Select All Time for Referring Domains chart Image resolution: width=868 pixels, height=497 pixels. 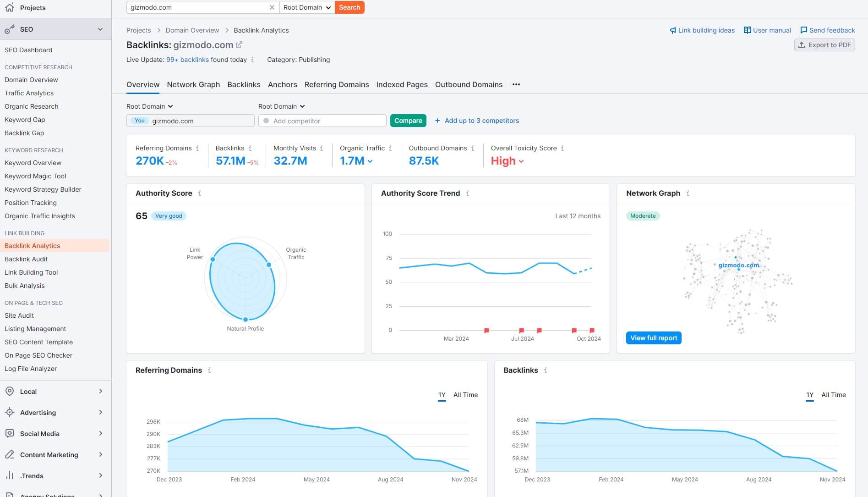tap(465, 395)
